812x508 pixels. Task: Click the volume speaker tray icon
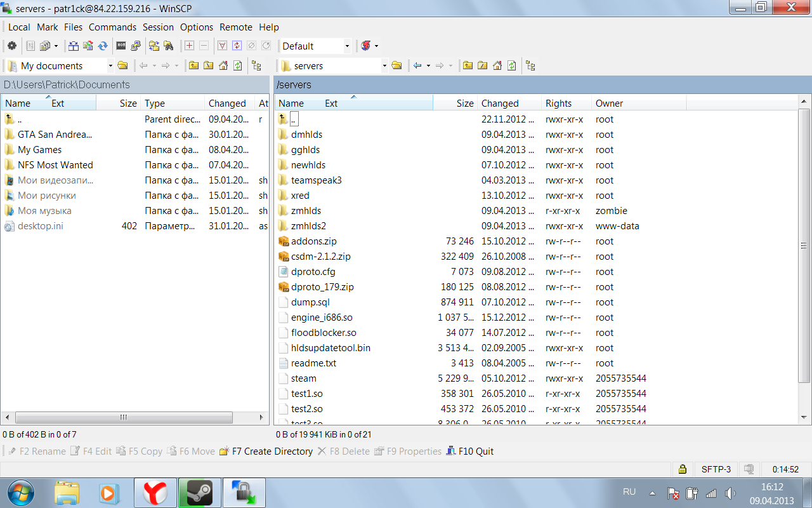pos(730,493)
